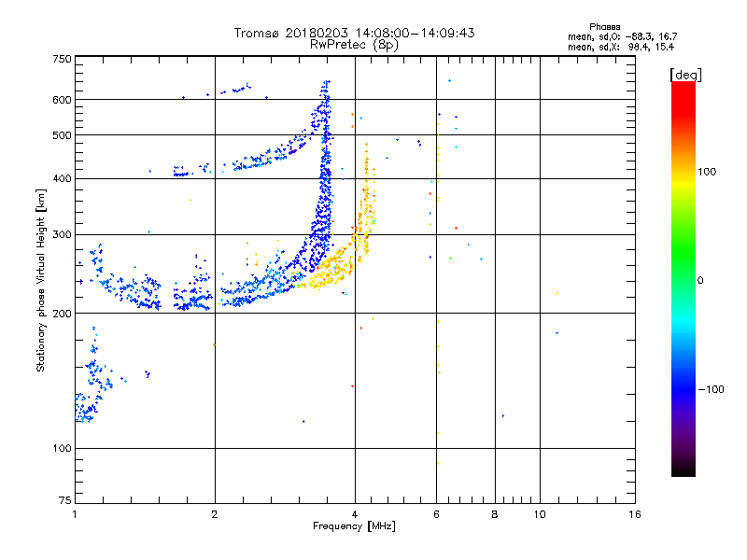Click the '500' height axis tick label
The width and height of the screenshot is (747, 560).
point(62,135)
